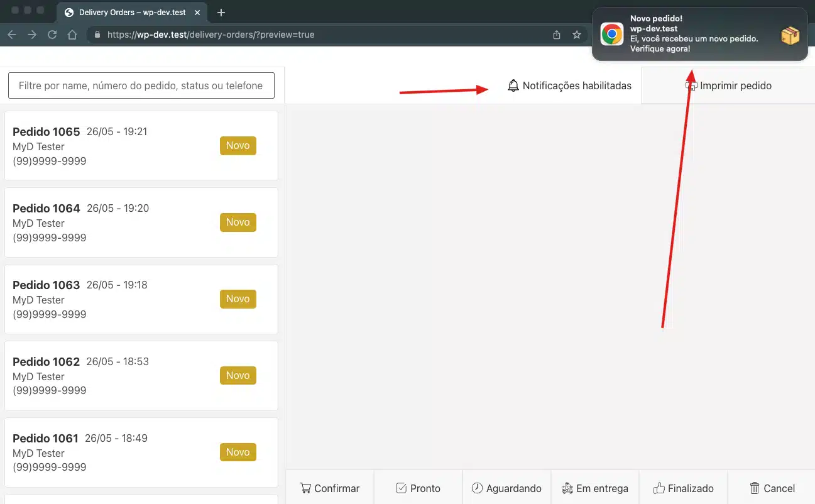Open order Pedido 1063 from list
The height and width of the screenshot is (504, 815).
click(x=141, y=299)
